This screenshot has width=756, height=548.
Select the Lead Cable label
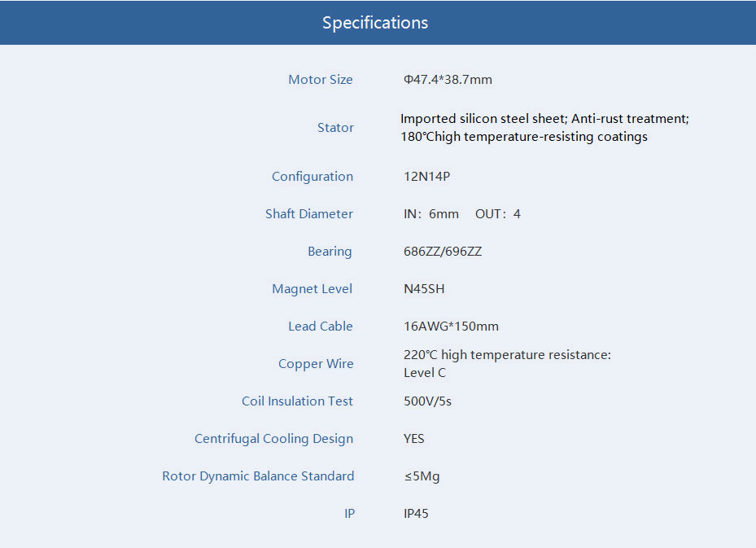tap(320, 326)
